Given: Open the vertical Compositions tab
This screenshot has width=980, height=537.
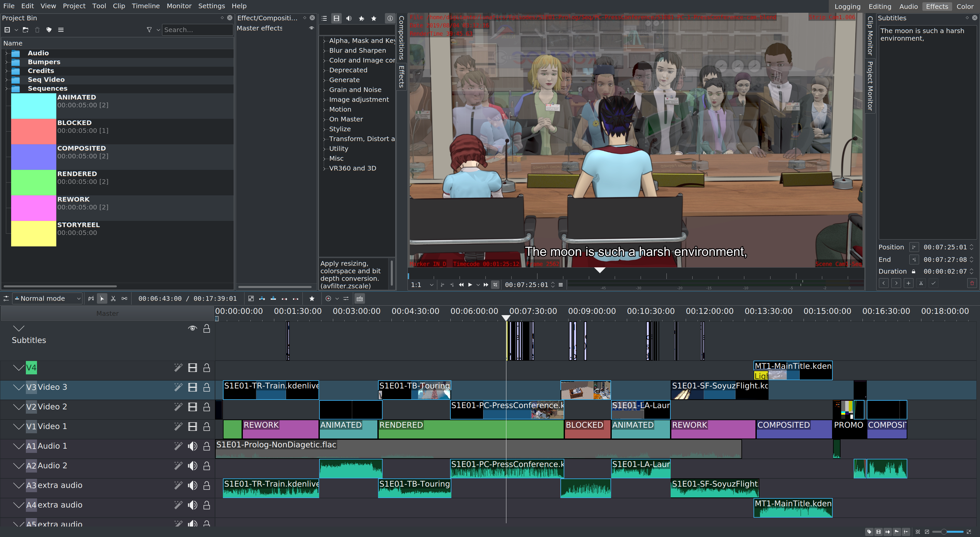Looking at the screenshot, I should coord(401,37).
